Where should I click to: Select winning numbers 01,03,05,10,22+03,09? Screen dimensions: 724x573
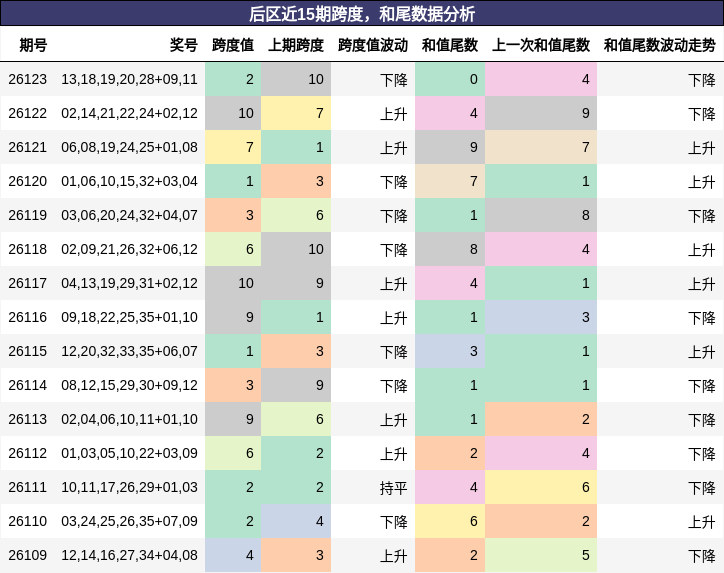(x=129, y=453)
